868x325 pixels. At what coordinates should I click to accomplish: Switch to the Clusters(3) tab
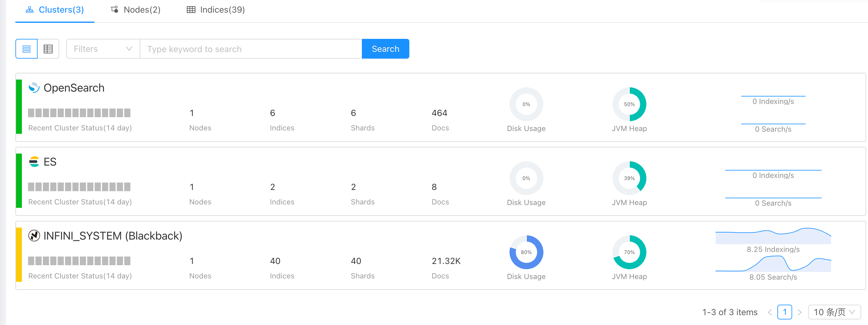[x=55, y=10]
